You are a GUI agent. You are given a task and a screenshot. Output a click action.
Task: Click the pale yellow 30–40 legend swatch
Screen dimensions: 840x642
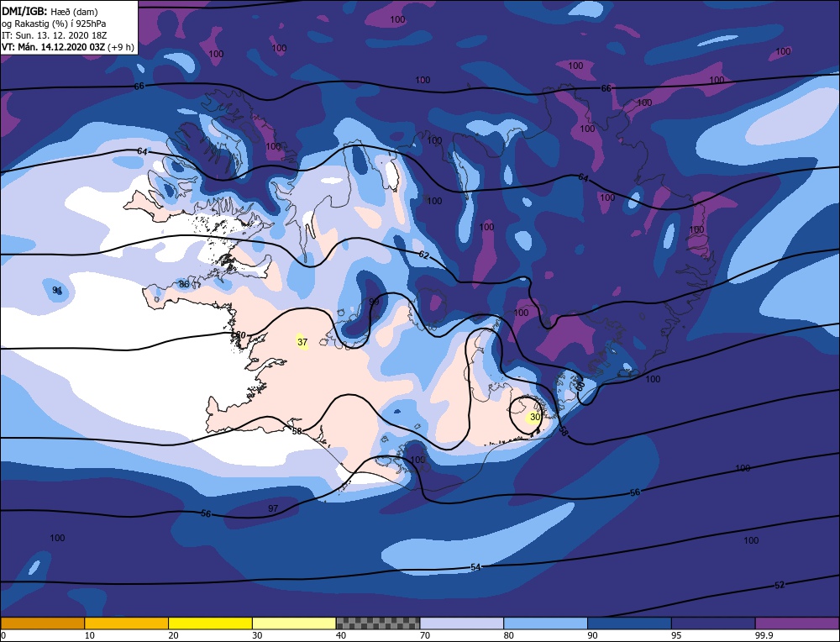point(294,624)
